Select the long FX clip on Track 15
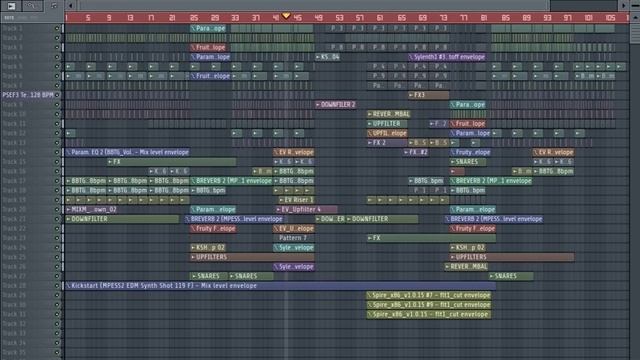This screenshot has width=640, height=360. pos(171,162)
